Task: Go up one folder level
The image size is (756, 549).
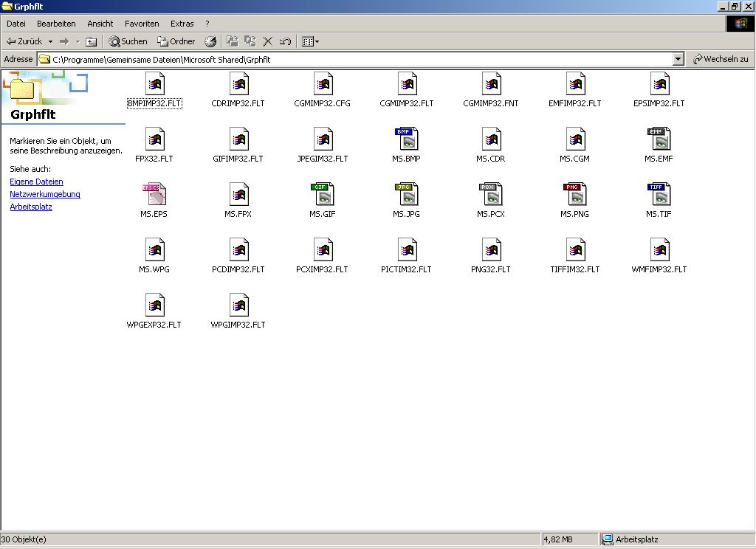Action: pyautogui.click(x=91, y=41)
